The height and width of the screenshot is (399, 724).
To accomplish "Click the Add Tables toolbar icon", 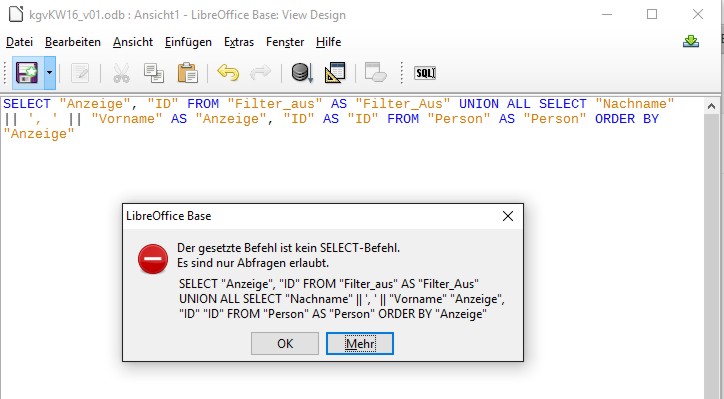I will click(375, 73).
